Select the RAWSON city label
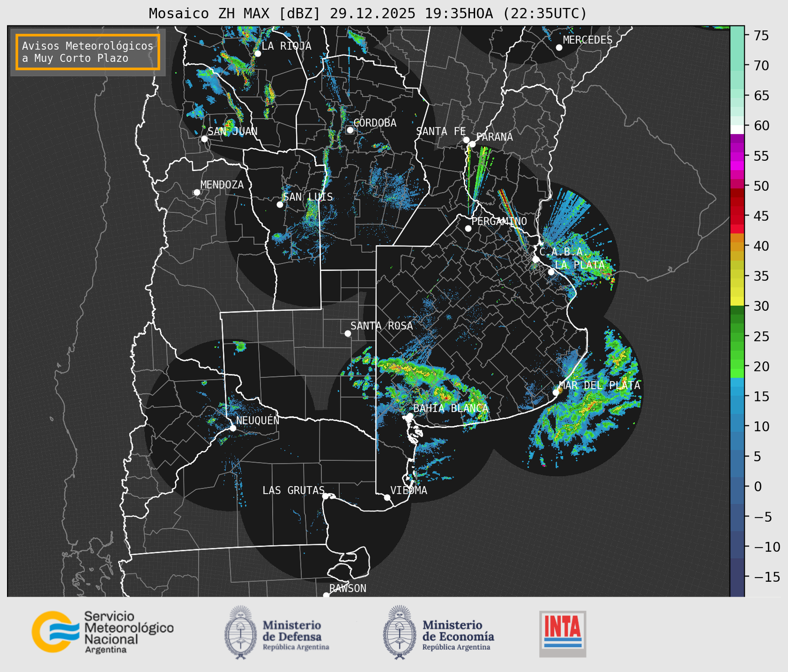Screen dimensions: 788x672 pyautogui.click(x=348, y=588)
